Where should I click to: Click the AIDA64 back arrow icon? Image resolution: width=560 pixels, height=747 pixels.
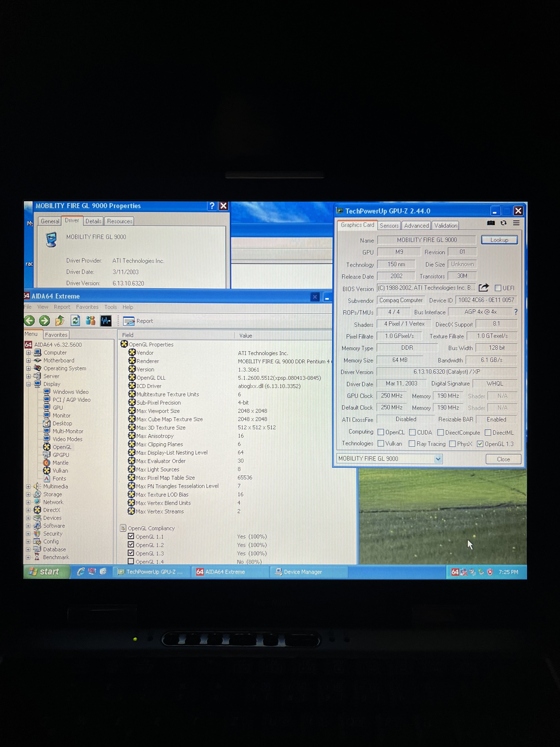coord(29,321)
